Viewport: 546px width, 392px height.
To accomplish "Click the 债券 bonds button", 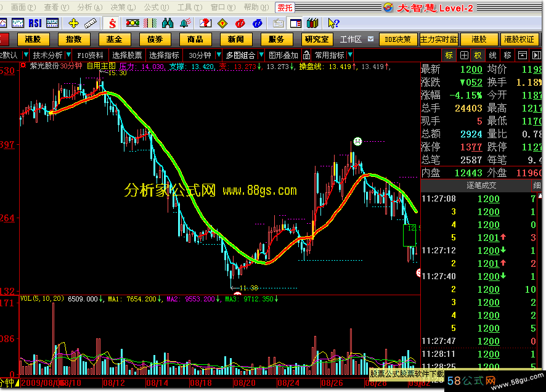I will click(155, 39).
